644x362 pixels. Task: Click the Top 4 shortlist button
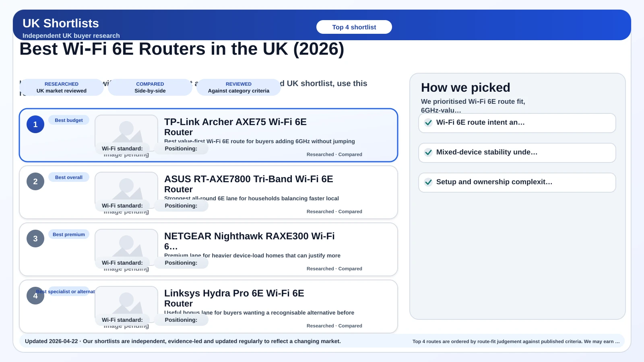point(354,27)
